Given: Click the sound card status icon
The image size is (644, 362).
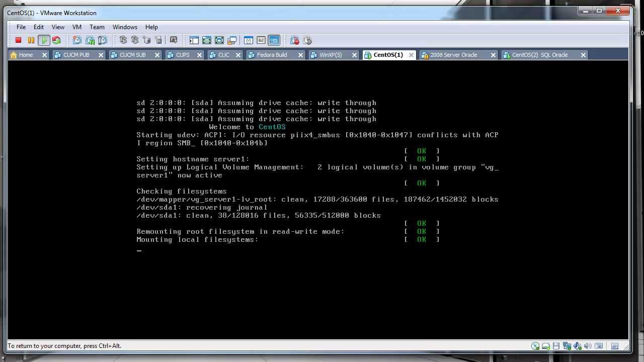Looking at the screenshot, I should 588,346.
